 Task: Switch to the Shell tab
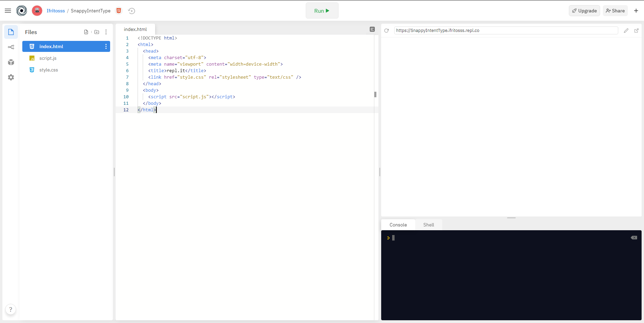pos(429,225)
